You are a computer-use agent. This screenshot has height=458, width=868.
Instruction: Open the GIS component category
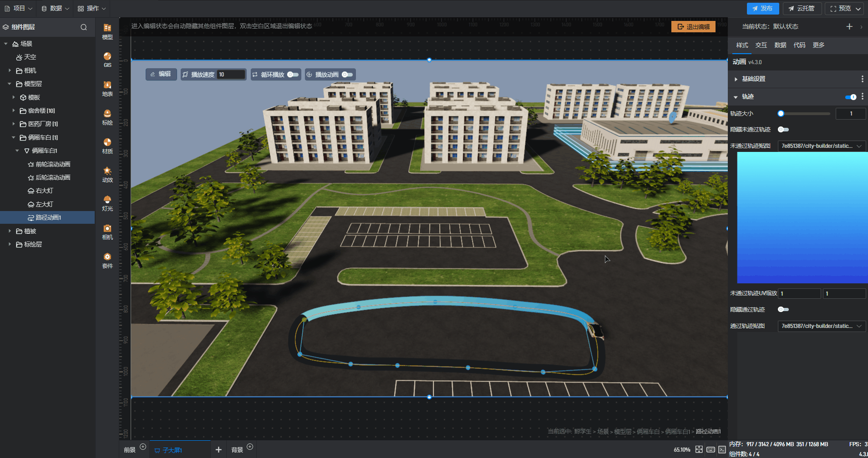tap(107, 60)
